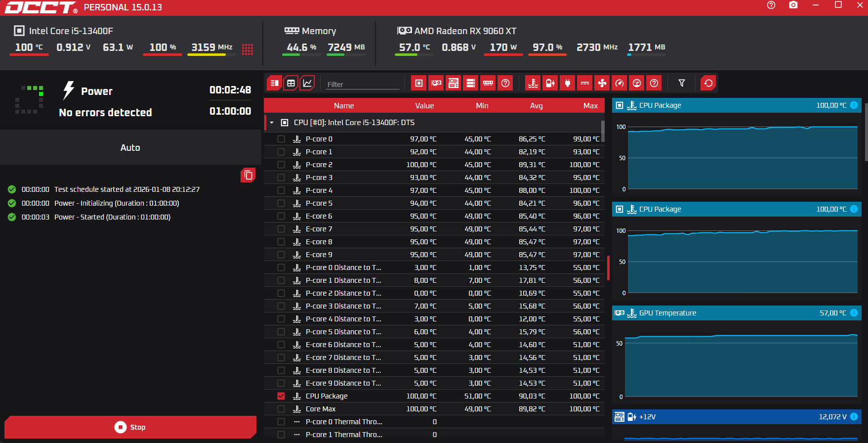Switch to the graph view mode icon
Image resolution: width=868 pixels, height=443 pixels.
pos(307,83)
